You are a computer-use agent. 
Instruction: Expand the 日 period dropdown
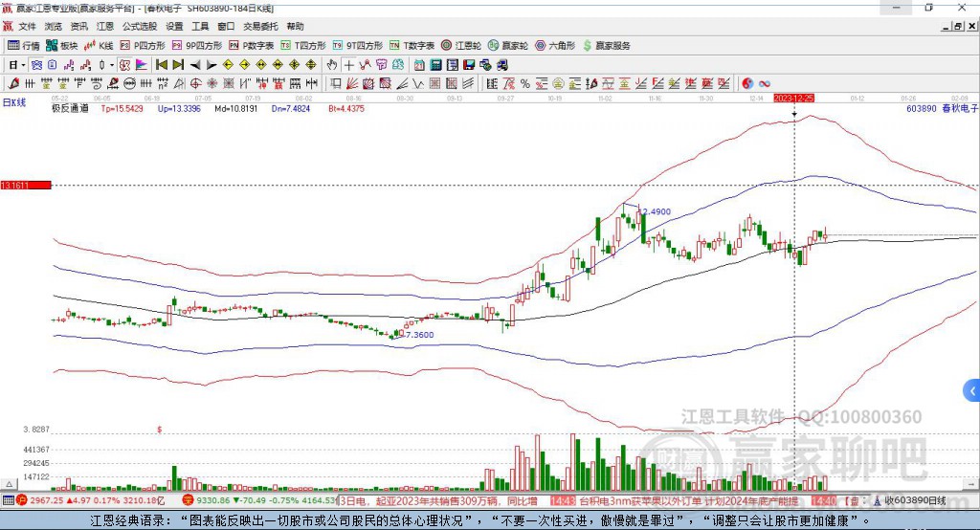[x=23, y=65]
